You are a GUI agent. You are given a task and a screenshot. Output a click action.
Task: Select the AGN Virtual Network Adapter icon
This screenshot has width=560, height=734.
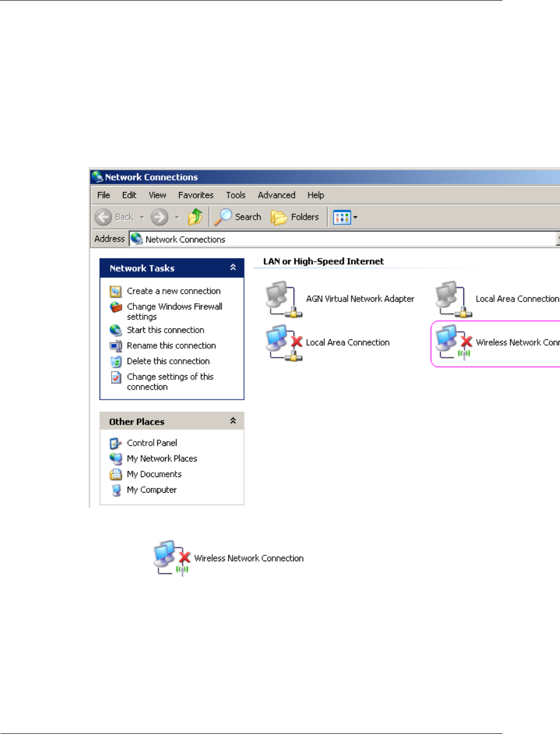pyautogui.click(x=283, y=299)
